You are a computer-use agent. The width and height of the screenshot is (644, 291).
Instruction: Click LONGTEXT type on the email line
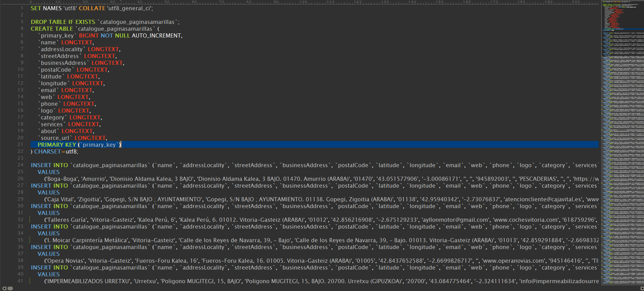[77, 90]
